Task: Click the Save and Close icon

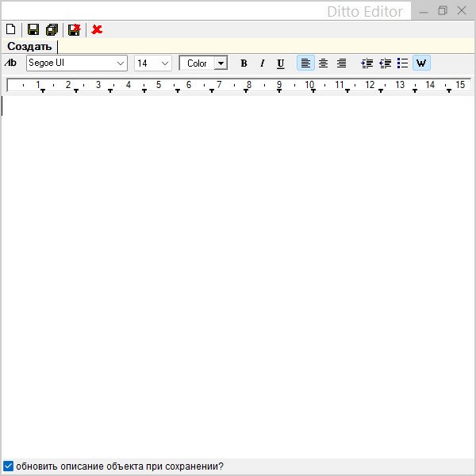Action: point(74,29)
